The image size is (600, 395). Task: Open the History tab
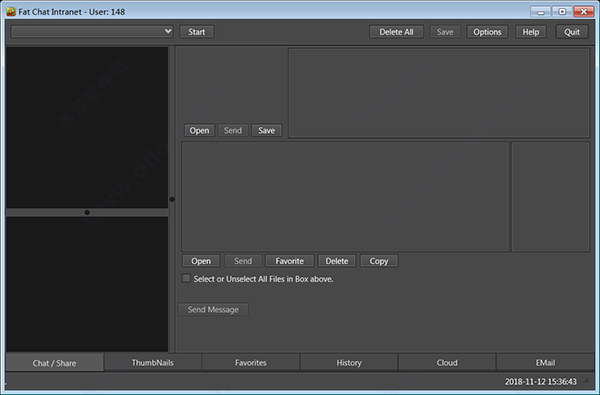coord(349,362)
